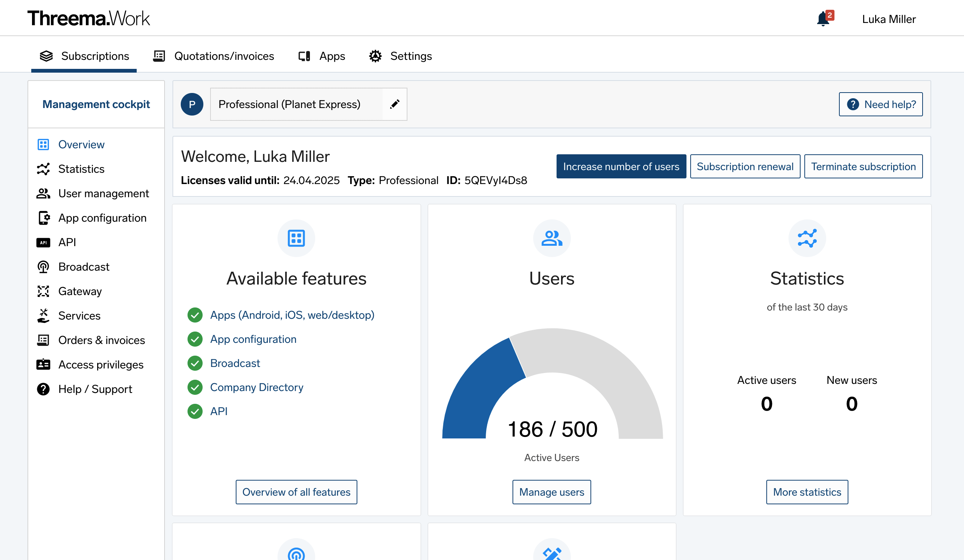964x560 pixels.
Task: Click the User management sidebar icon
Action: (44, 193)
